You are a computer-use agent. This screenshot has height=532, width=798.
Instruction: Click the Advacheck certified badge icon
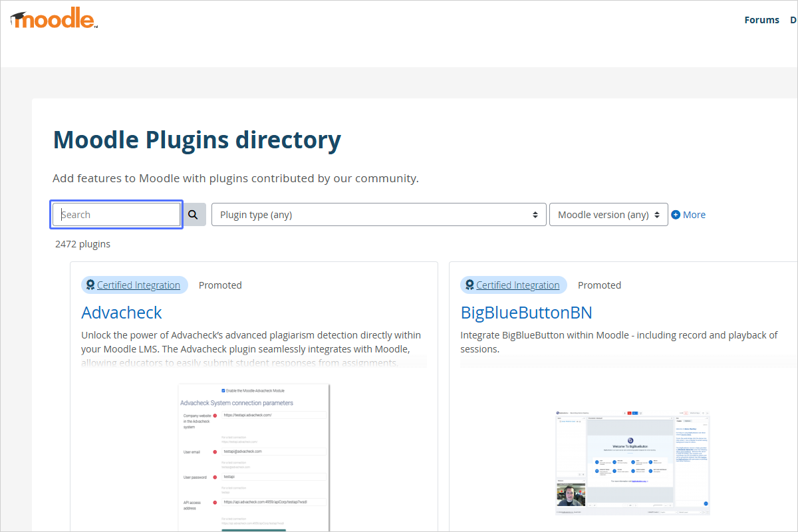click(90, 285)
